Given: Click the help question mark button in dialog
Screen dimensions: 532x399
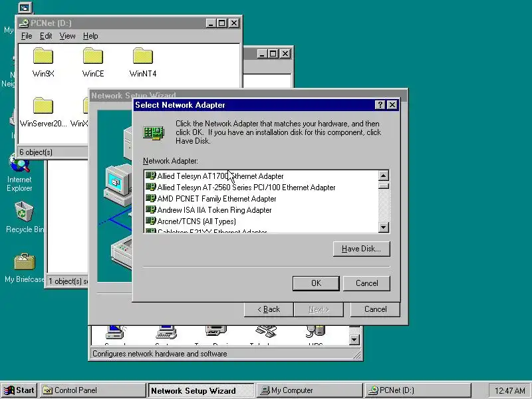Looking at the screenshot, I should click(x=380, y=105).
